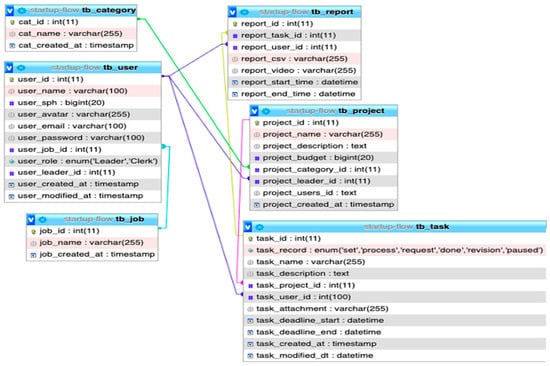Click the user_role enum column row

tap(83, 161)
